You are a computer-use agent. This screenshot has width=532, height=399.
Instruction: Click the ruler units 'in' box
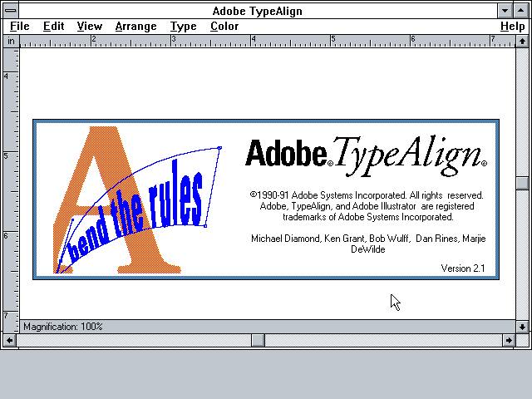coord(12,40)
